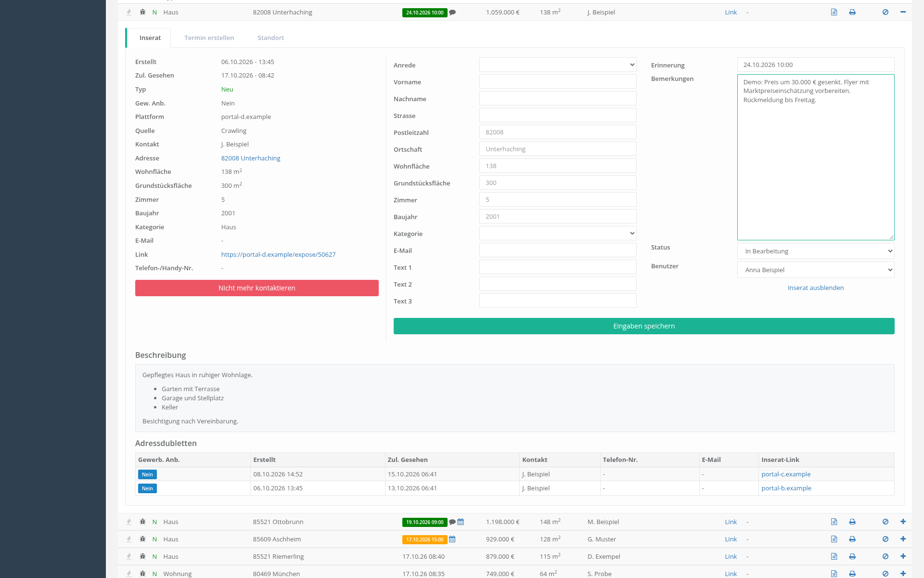Open the 82008 Unterhaching address link
The width and height of the screenshot is (924, 578).
coord(251,158)
